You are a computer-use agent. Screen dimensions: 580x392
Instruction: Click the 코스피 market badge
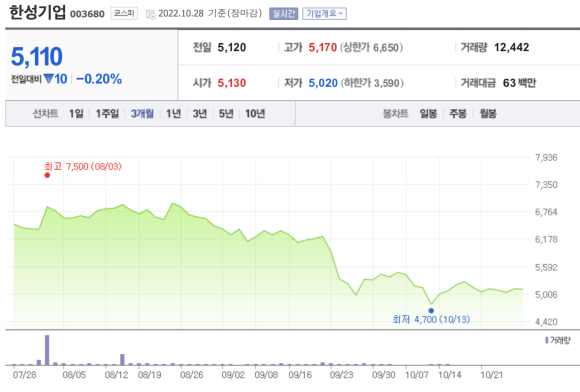tap(124, 13)
